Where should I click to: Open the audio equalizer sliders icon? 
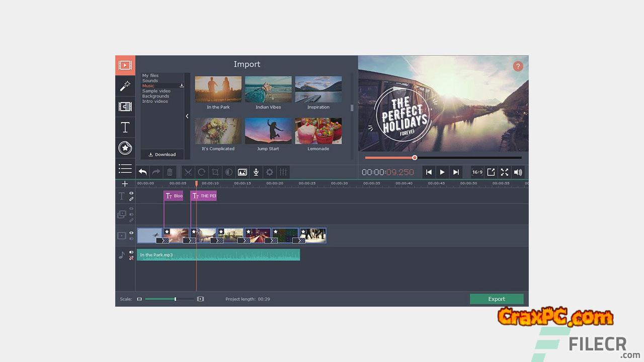tap(283, 172)
